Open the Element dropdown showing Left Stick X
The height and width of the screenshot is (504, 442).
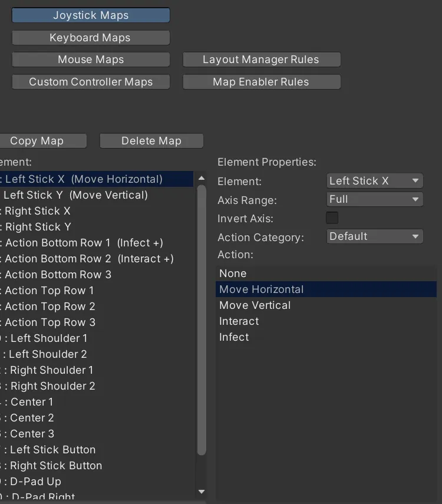point(375,180)
